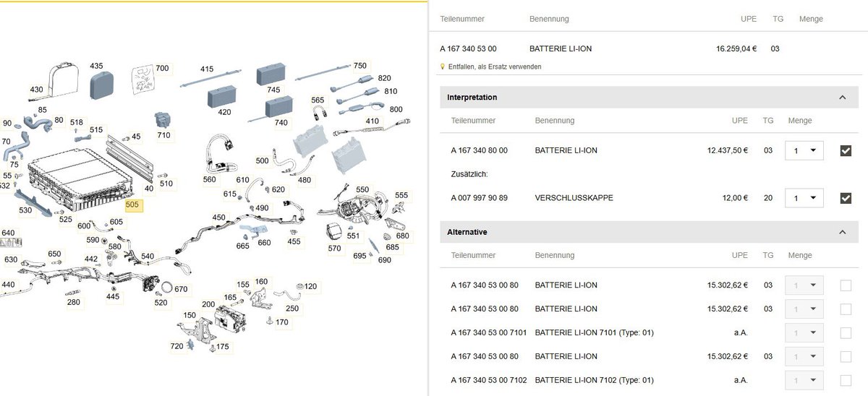Click part number A 007 997 90 89
Image resolution: width=868 pixels, height=396 pixels.
(479, 198)
